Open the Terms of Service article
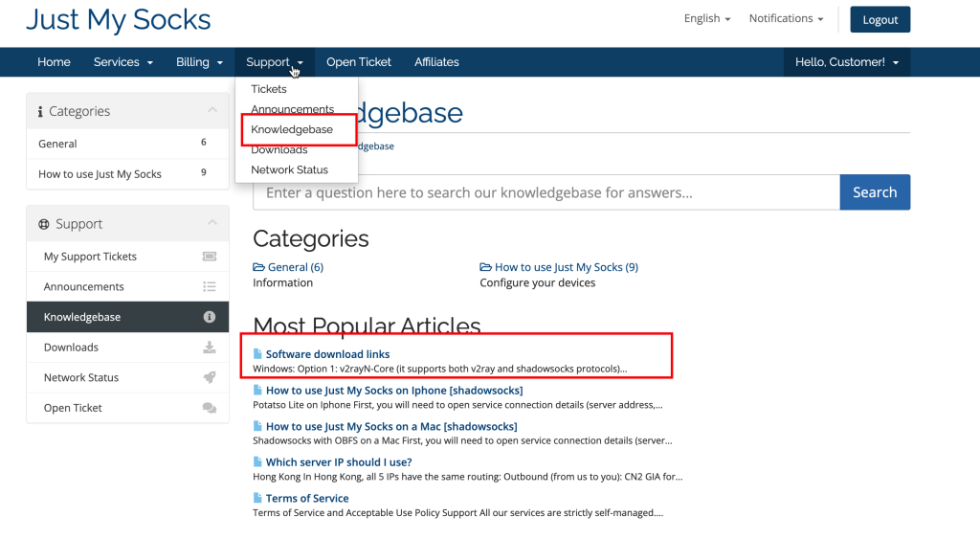980x539 pixels. 307,499
